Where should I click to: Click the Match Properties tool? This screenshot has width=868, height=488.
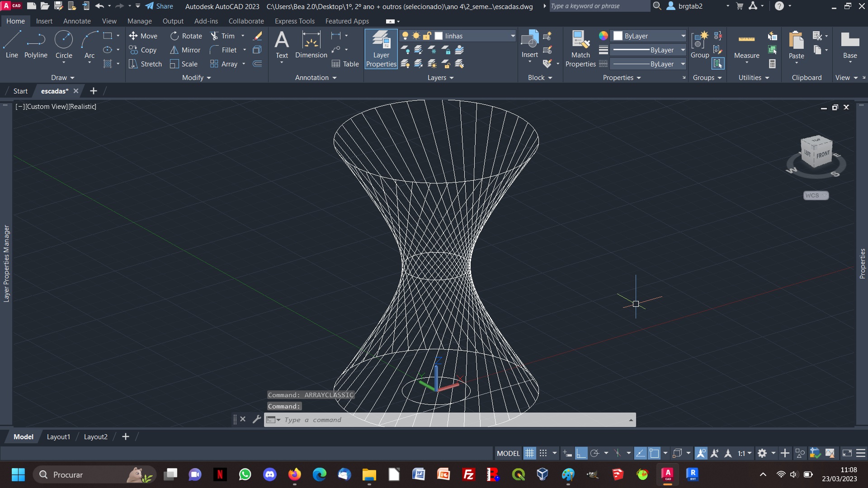(580, 49)
